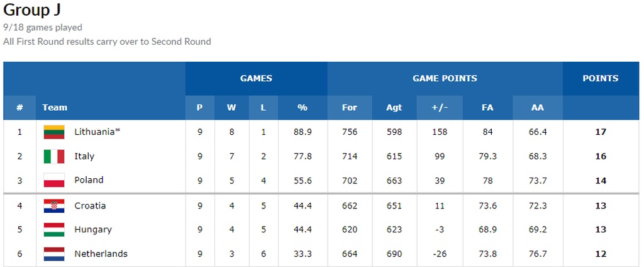The image size is (644, 267).
Task: Click the W wins column header
Action: coord(231,108)
